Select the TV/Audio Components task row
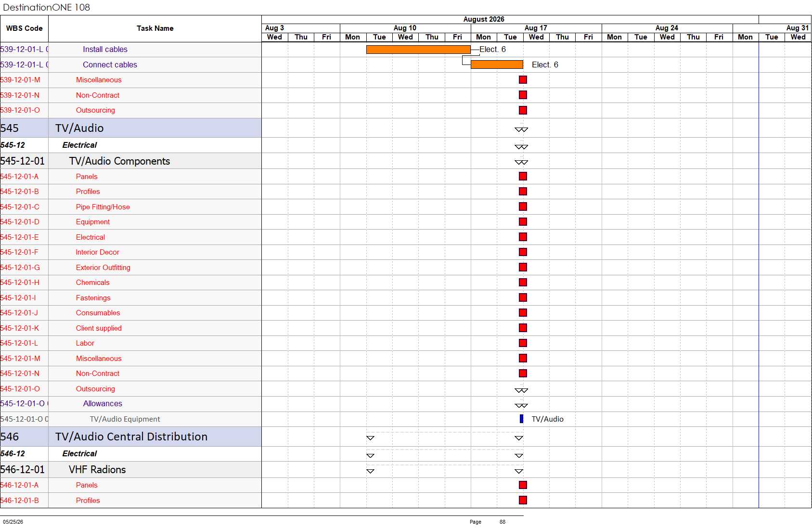The image size is (812, 528). click(131, 161)
